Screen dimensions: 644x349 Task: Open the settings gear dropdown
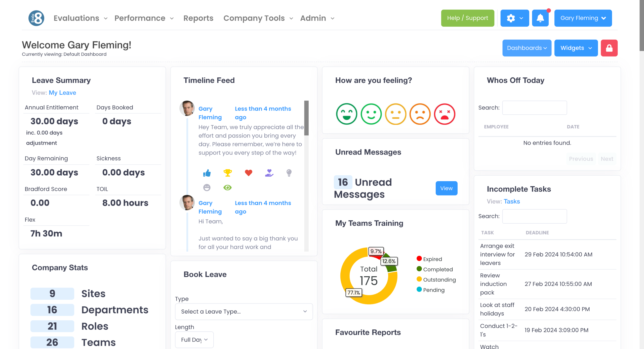point(514,18)
